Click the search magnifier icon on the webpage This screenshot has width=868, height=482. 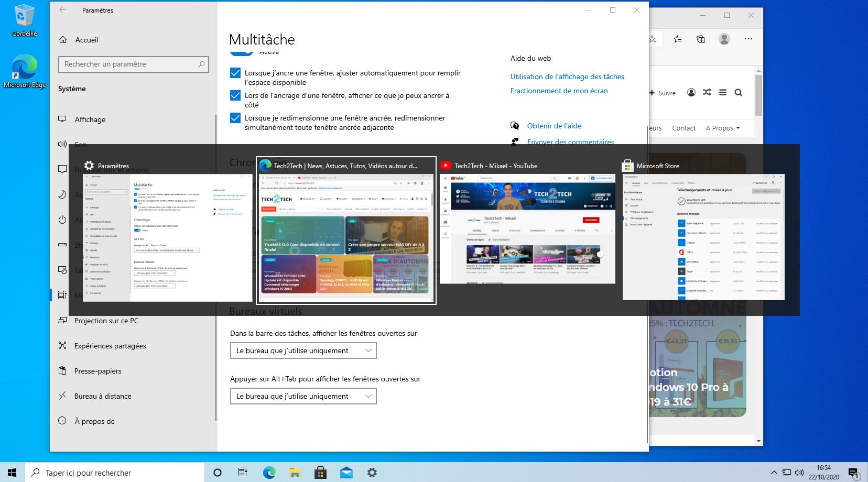point(739,93)
